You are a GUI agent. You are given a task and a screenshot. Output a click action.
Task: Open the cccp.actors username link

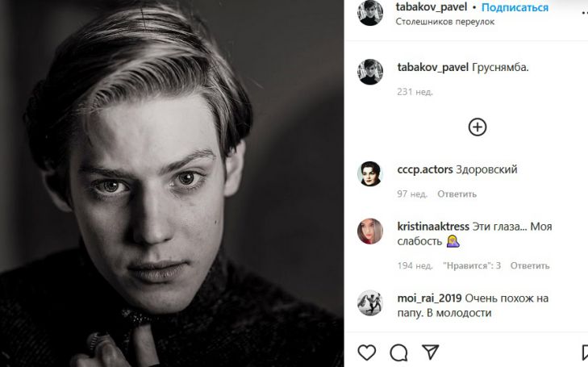(425, 169)
